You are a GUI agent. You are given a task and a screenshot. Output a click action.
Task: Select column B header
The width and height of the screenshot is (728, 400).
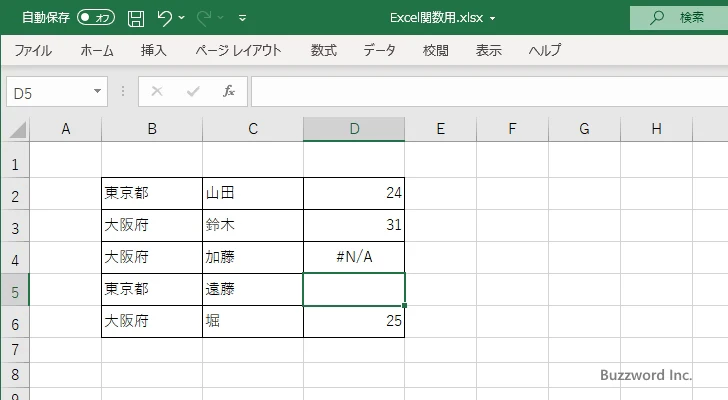(x=152, y=129)
